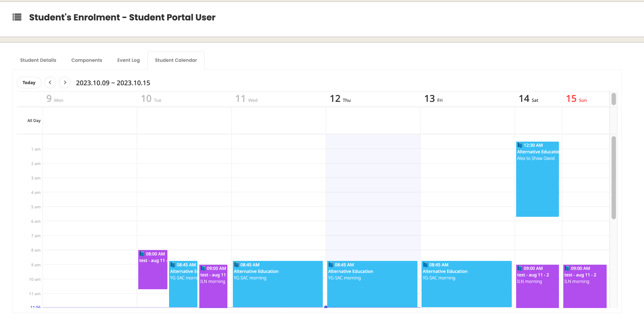The width and height of the screenshot is (644, 329).
Task: Open Saturday Alex to Show David event
Action: 537,179
